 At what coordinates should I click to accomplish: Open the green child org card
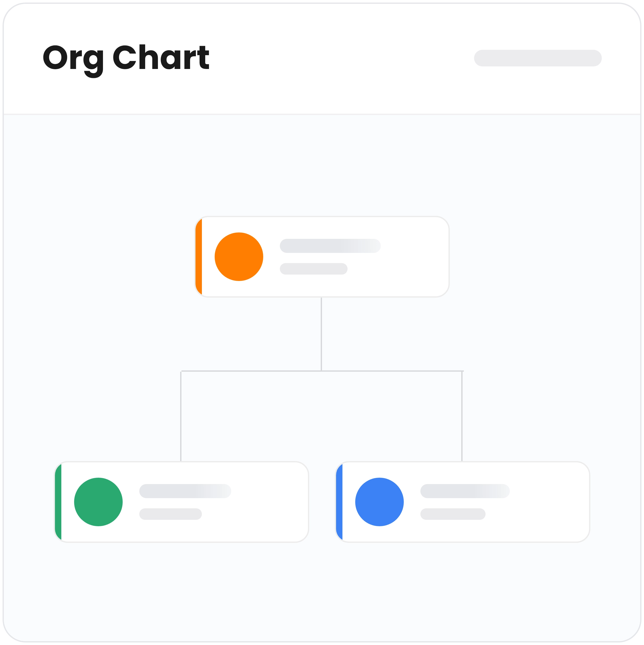pyautogui.click(x=181, y=502)
